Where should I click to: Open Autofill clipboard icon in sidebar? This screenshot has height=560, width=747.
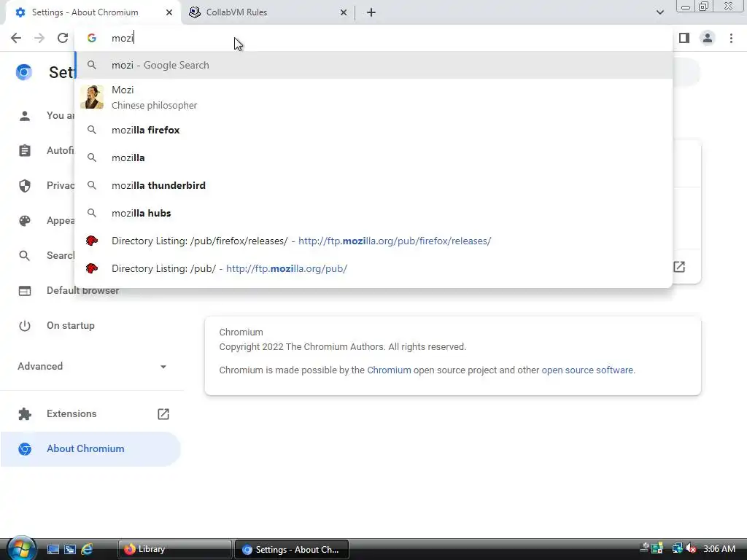(x=25, y=150)
